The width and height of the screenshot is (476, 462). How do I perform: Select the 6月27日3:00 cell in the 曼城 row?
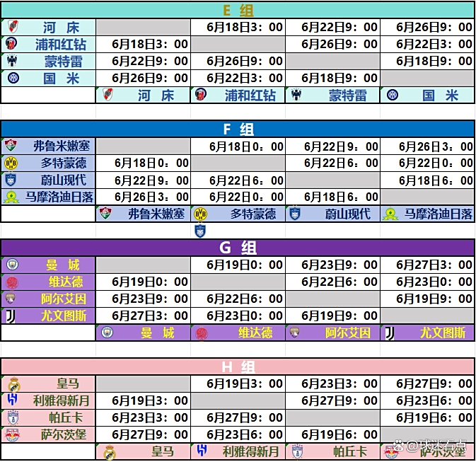(426, 265)
